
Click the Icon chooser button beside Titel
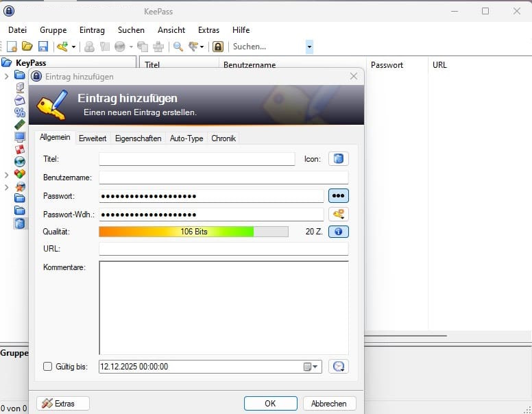pyautogui.click(x=338, y=158)
